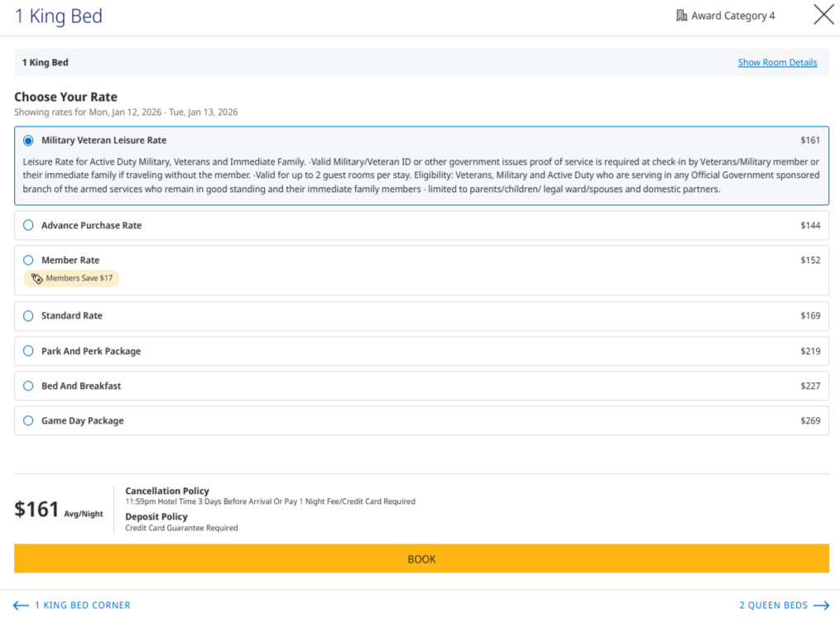The width and height of the screenshot is (840, 623).
Task: Click the Award Category 4 building icon
Action: [682, 16]
